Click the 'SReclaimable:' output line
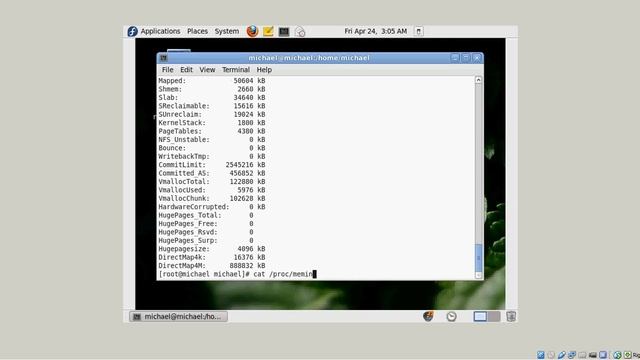 [x=212, y=106]
